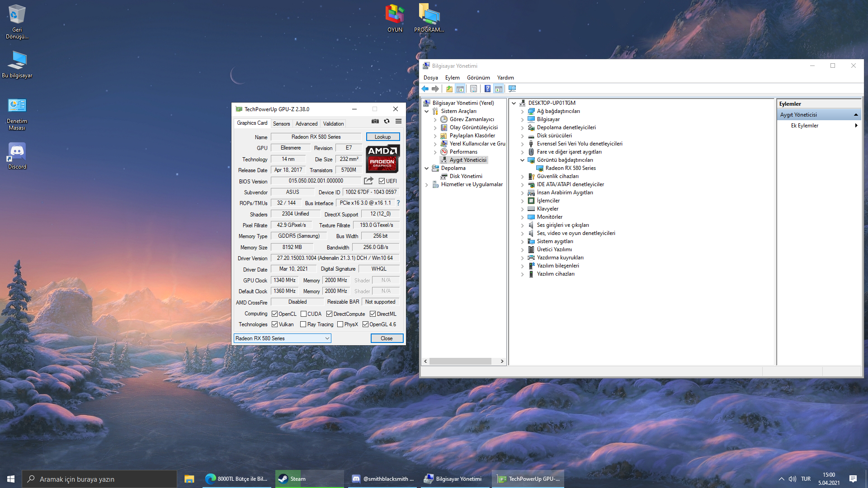The width and height of the screenshot is (868, 488).
Task: Expand the Ek Eylemler submenu arrow
Action: [856, 126]
